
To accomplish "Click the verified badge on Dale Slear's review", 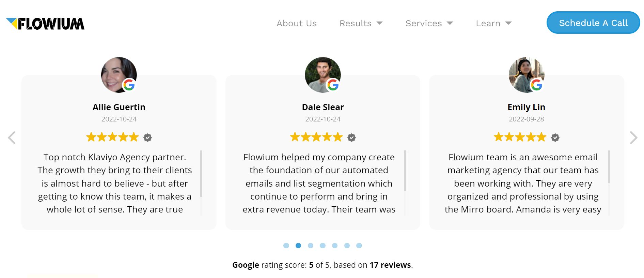I will (351, 137).
